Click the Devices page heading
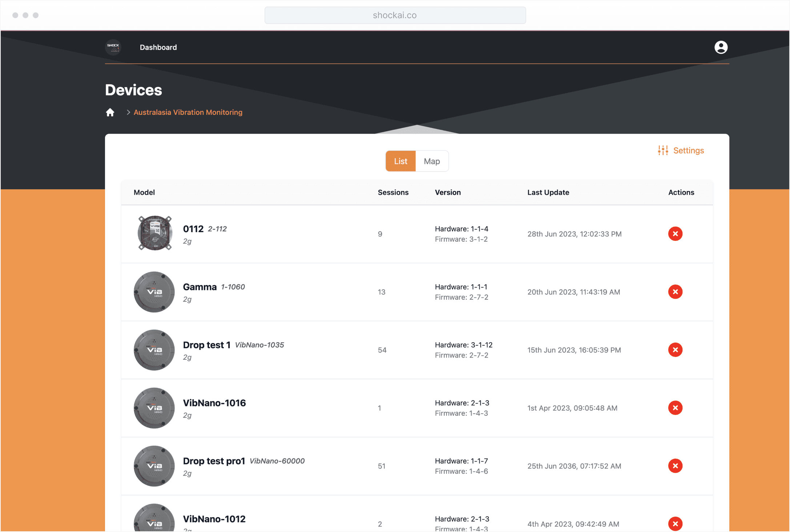This screenshot has width=790, height=532. pos(133,90)
